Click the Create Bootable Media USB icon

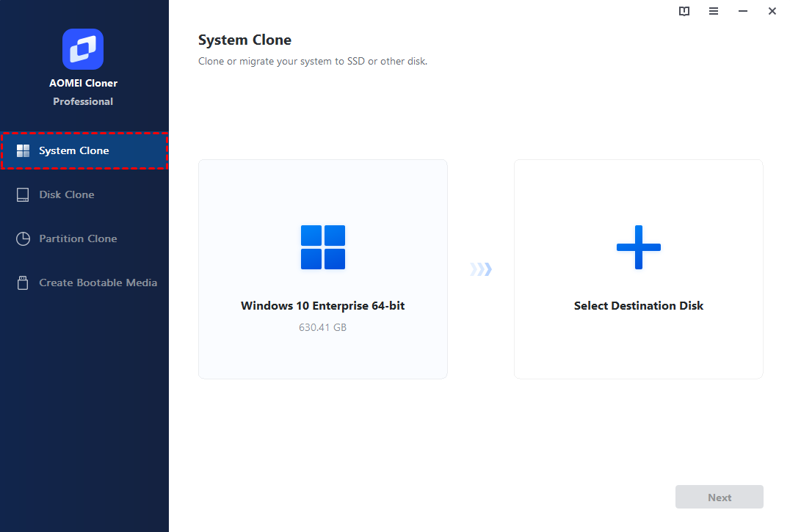[x=23, y=283]
